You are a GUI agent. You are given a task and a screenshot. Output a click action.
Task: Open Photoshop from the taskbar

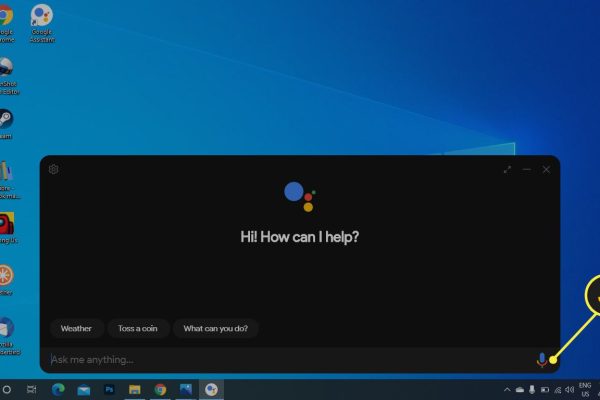(109, 389)
